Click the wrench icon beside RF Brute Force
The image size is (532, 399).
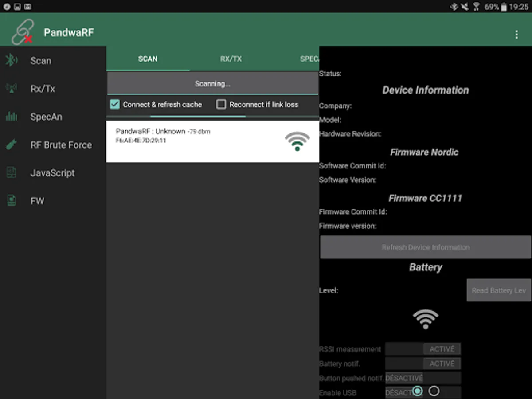click(x=11, y=145)
